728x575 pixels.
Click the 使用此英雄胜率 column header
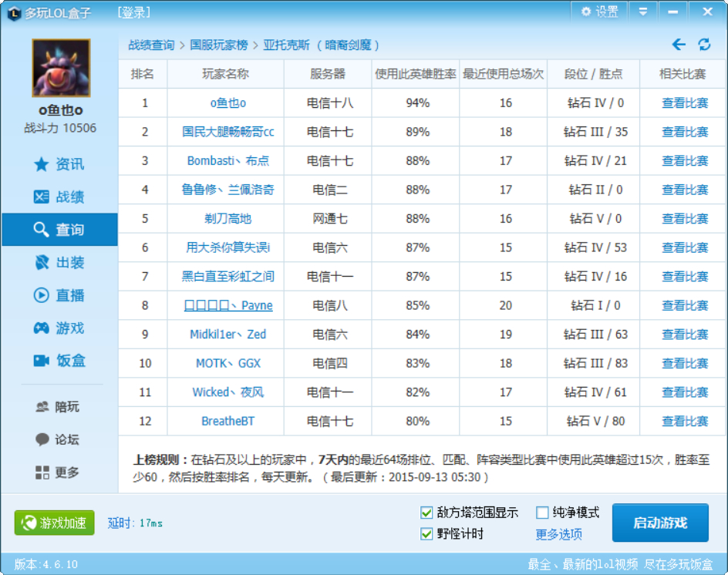[416, 74]
